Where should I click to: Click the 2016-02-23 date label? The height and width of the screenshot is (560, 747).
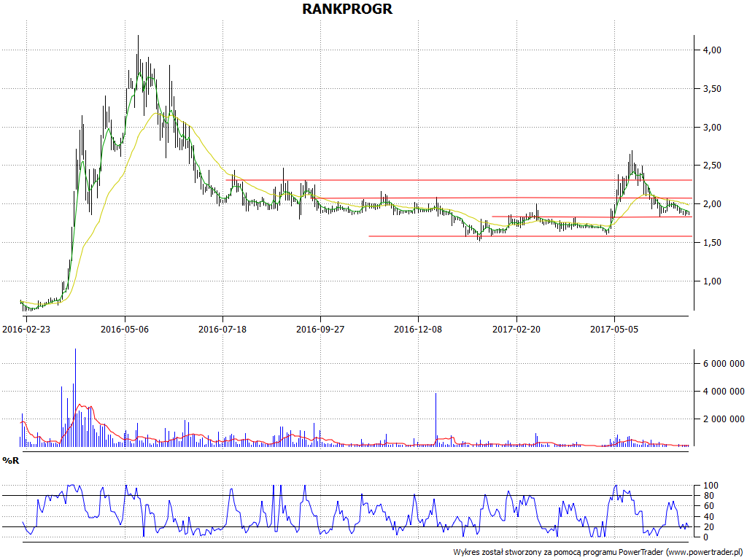click(x=26, y=329)
